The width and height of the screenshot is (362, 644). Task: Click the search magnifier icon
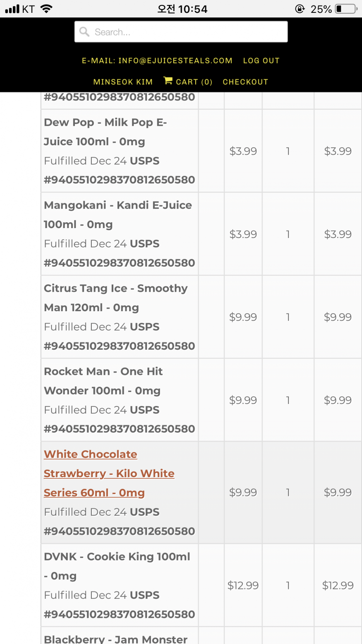[x=84, y=32]
